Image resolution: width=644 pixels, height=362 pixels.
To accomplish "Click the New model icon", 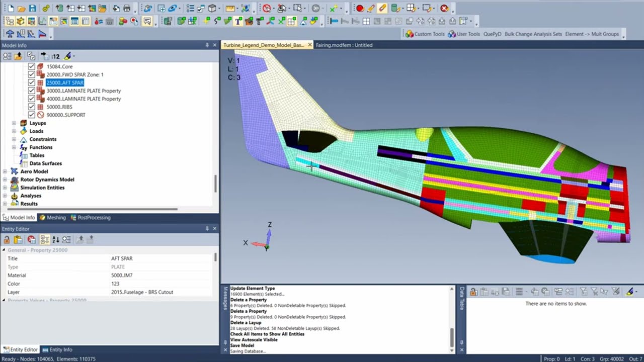I will (11, 9).
